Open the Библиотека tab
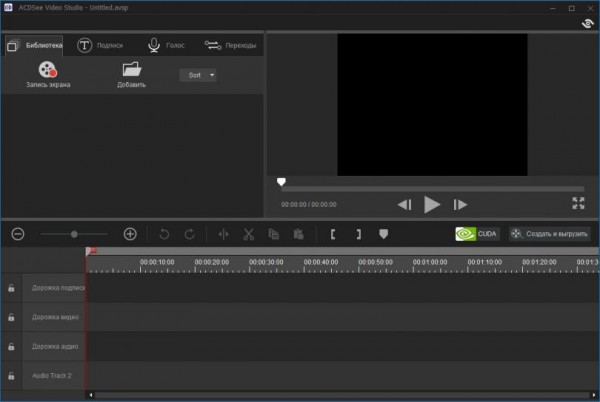 tap(34, 46)
